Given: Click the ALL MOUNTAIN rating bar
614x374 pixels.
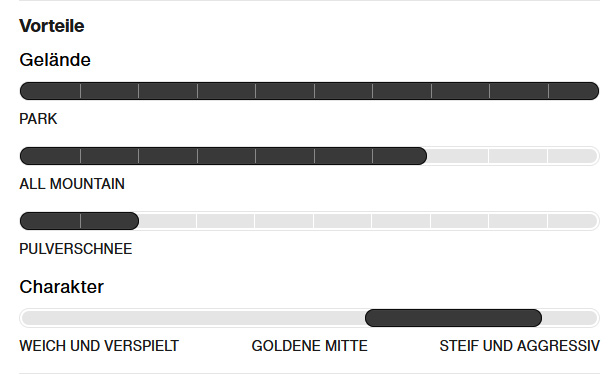Looking at the screenshot, I should pos(309,156).
